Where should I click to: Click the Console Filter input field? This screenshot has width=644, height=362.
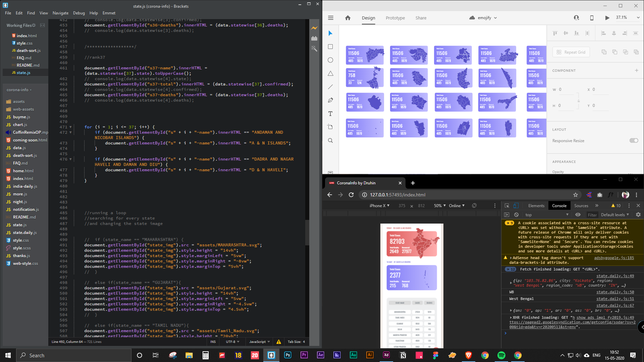[x=592, y=215]
